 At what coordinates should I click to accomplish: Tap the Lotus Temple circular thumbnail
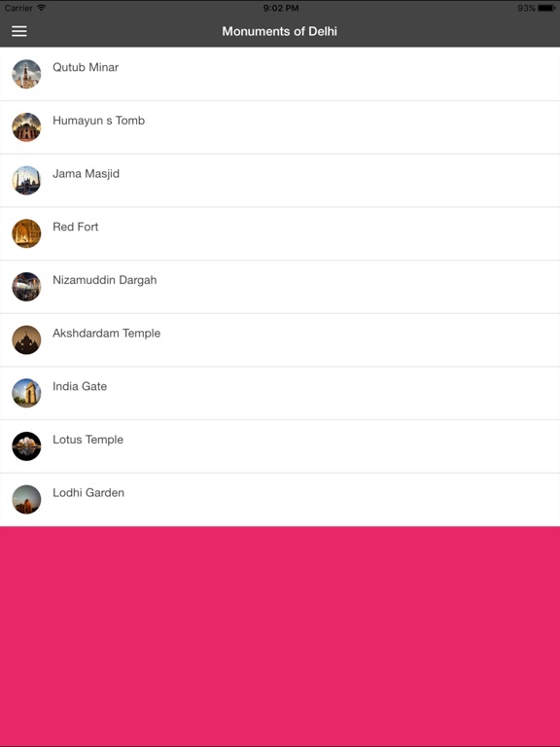pyautogui.click(x=26, y=446)
